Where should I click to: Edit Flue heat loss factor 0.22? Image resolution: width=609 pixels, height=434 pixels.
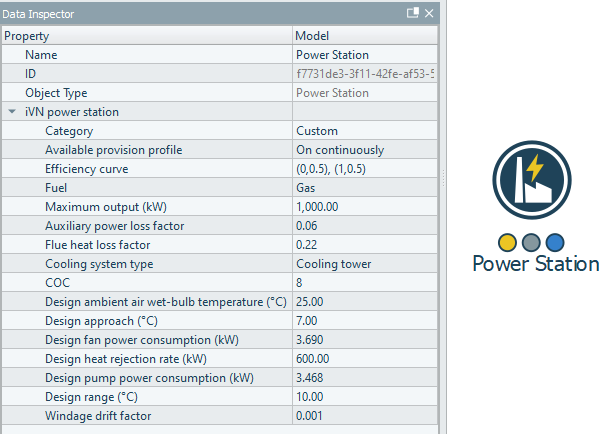coord(365,245)
